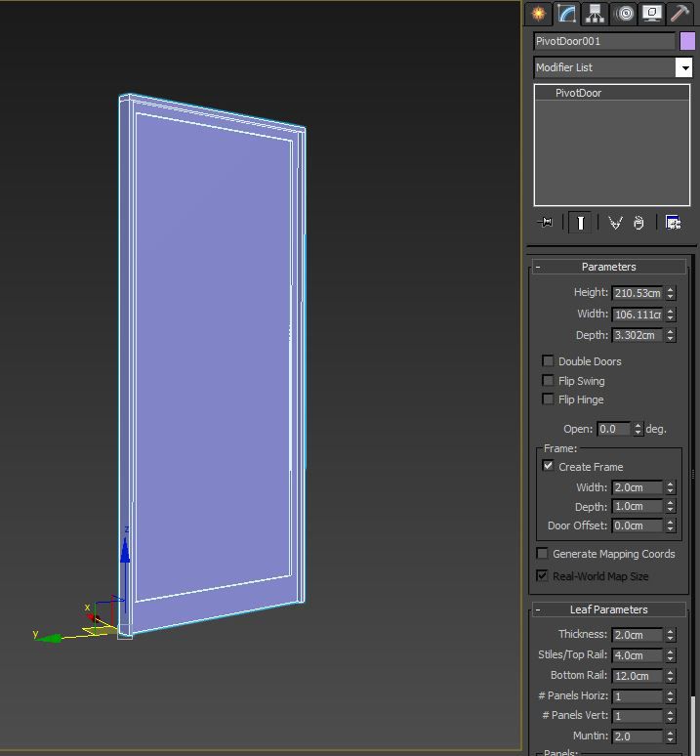This screenshot has width=700, height=756.
Task: Enable the Double Doors checkbox
Action: pos(548,360)
